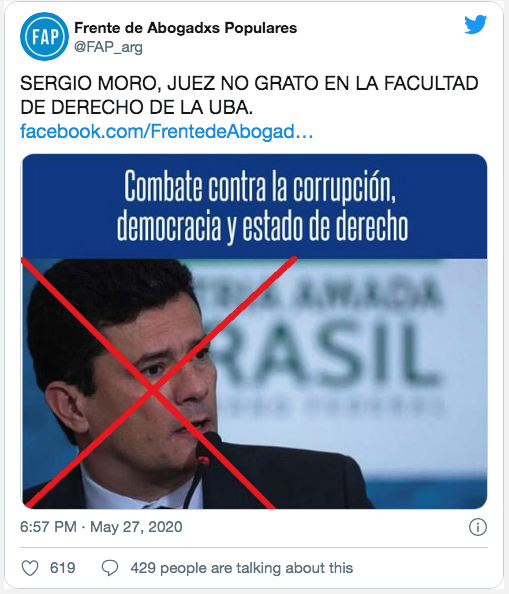Click the democracia y estado de derecho text
509x594 pixels.
click(x=262, y=226)
